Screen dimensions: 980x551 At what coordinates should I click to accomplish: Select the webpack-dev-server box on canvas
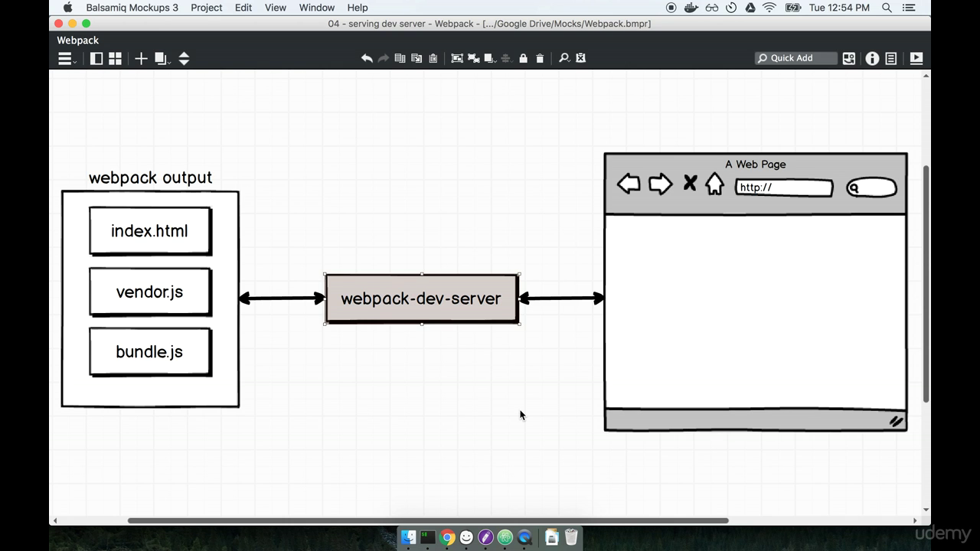421,298
